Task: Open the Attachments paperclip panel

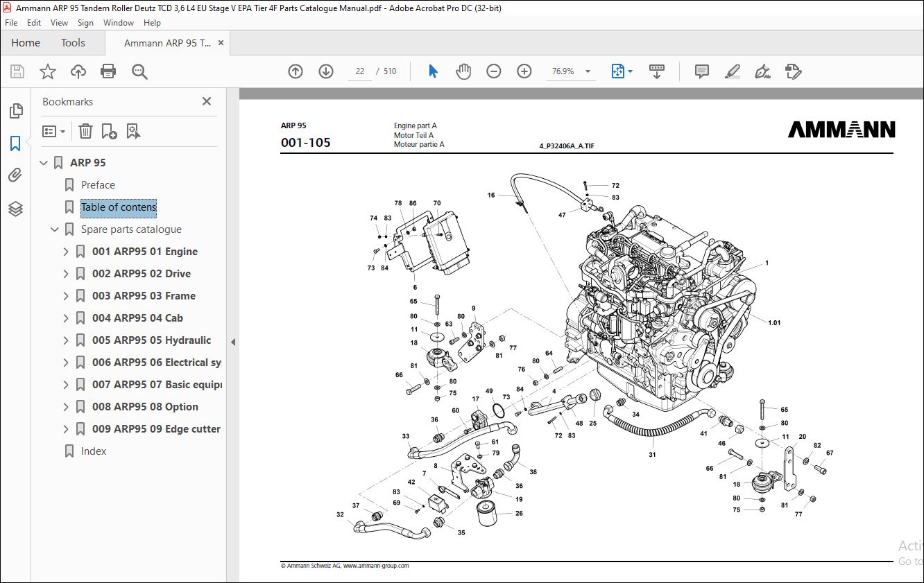Action: coord(15,175)
